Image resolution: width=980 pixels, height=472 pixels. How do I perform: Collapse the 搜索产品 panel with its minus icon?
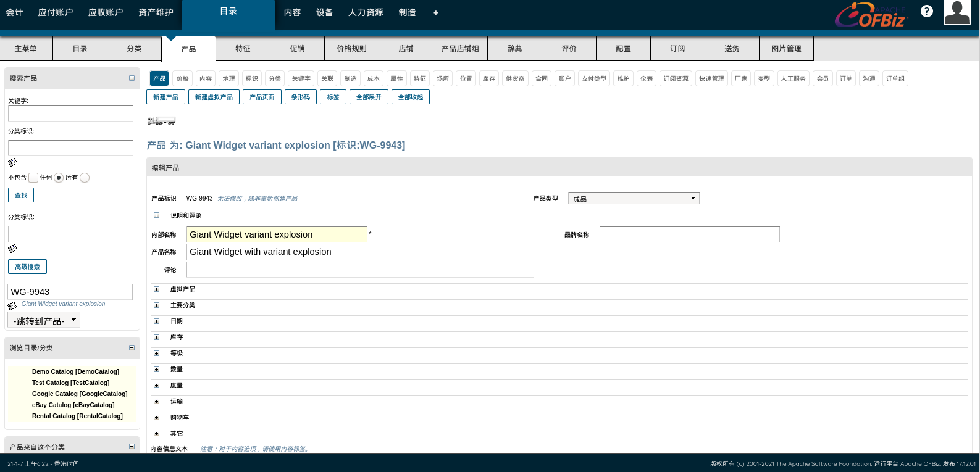click(132, 78)
